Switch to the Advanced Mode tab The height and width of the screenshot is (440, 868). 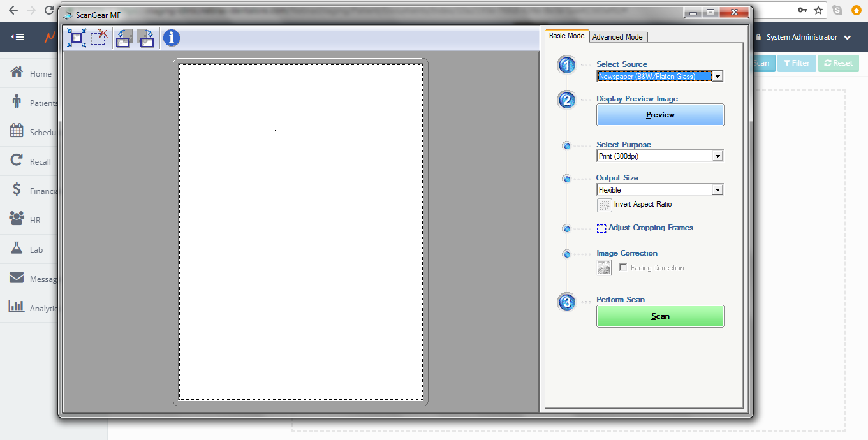click(x=617, y=37)
